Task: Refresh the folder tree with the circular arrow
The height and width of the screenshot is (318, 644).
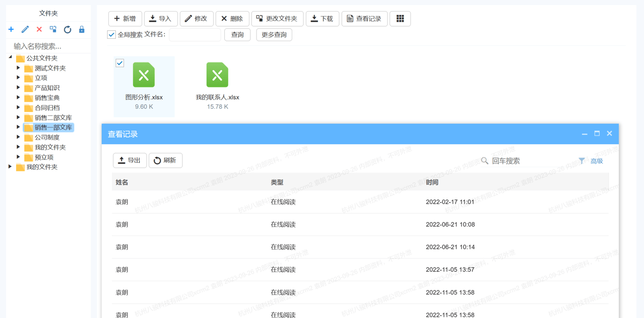Action: coord(68,29)
